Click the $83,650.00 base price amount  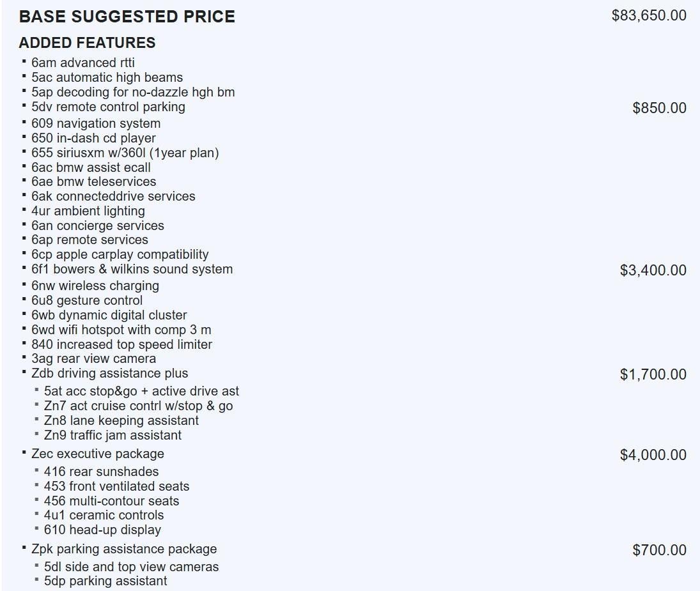(x=649, y=15)
